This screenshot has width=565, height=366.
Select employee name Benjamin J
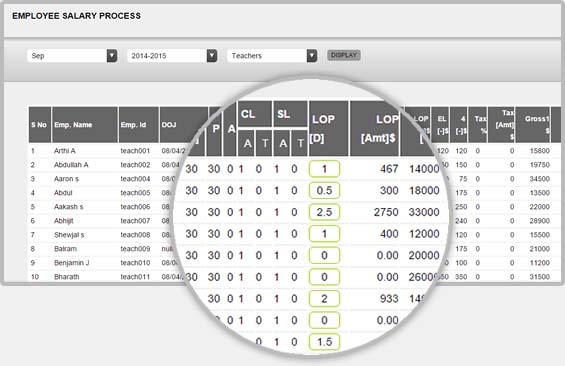(x=71, y=263)
